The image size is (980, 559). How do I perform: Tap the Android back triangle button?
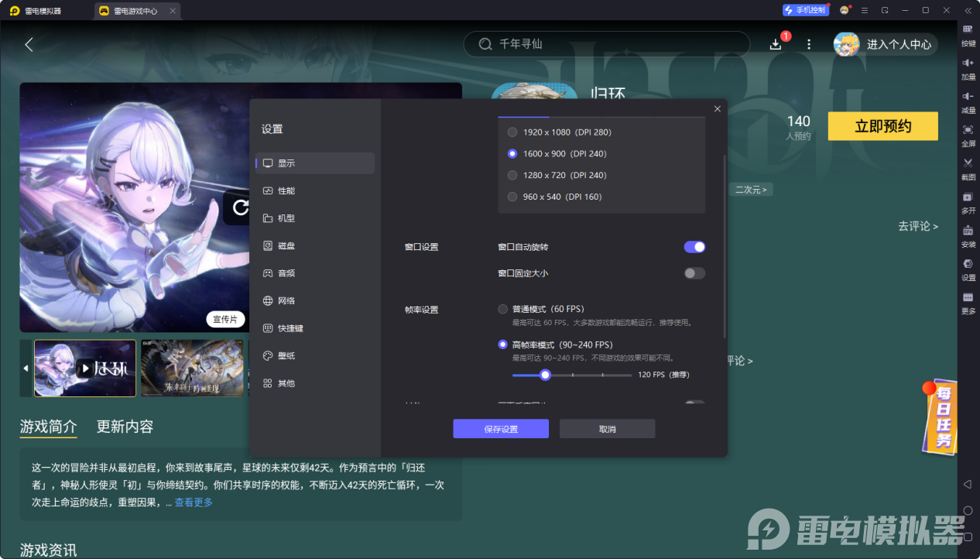968,484
